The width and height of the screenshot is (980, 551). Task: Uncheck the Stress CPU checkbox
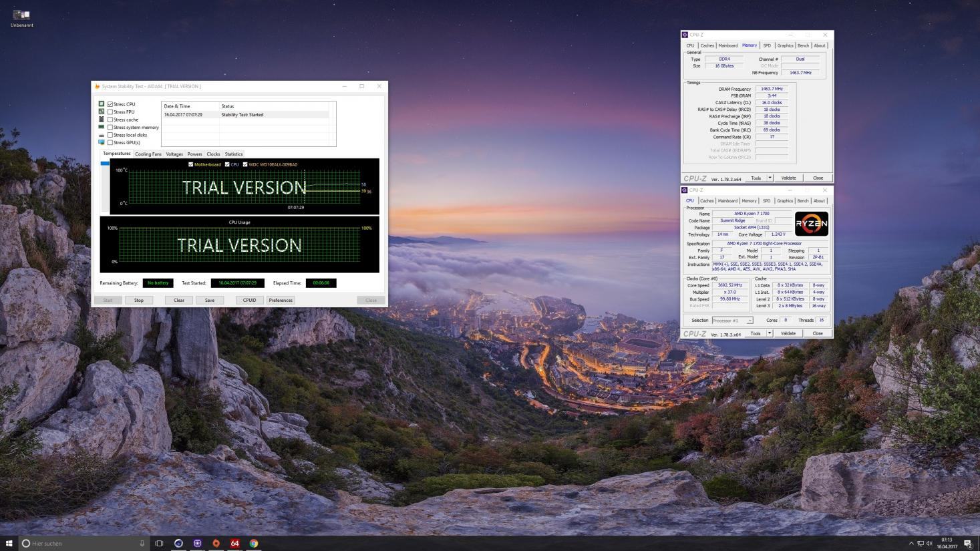[110, 104]
